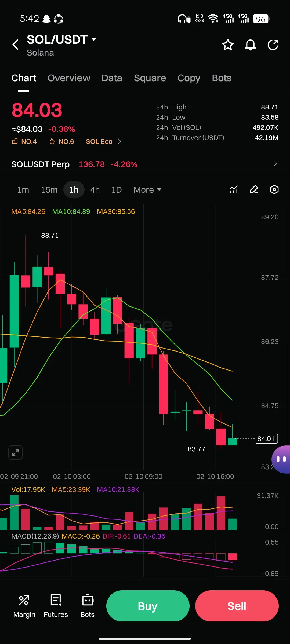Tap the 24h High value 88.71
This screenshot has width=290, height=644.
pyautogui.click(x=270, y=107)
